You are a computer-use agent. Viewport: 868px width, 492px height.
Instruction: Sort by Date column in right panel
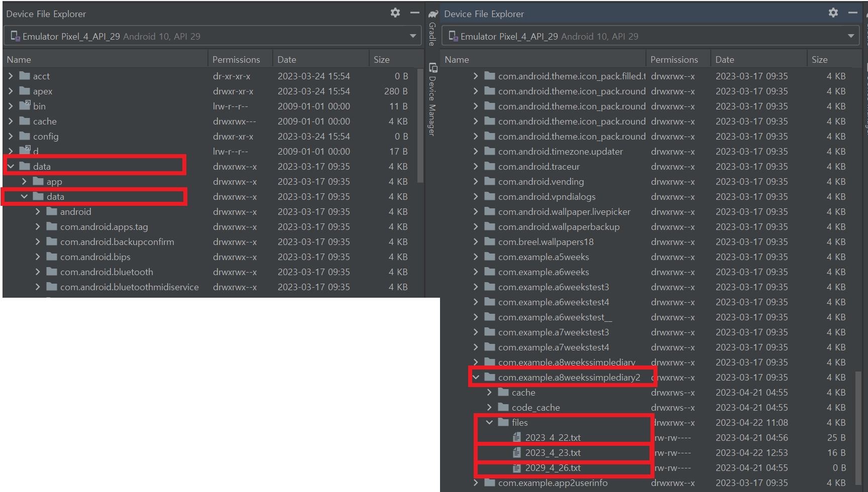(759, 59)
